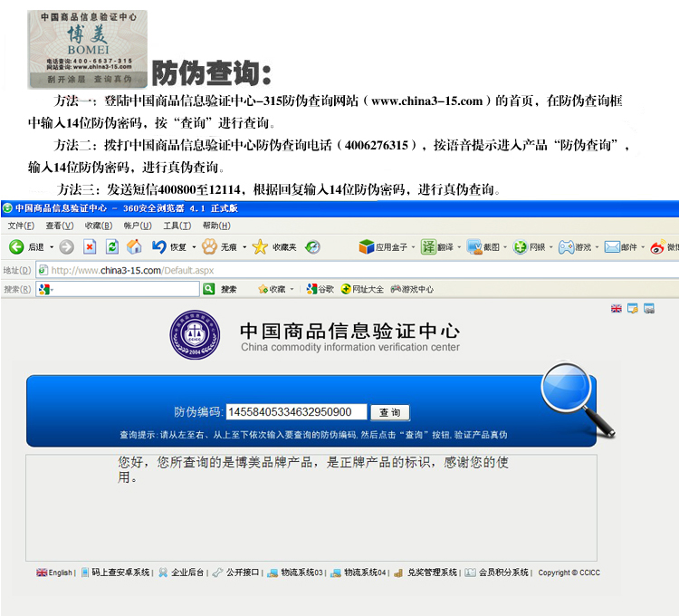Open the English link in footer
The height and width of the screenshot is (616, 679).
(x=54, y=573)
